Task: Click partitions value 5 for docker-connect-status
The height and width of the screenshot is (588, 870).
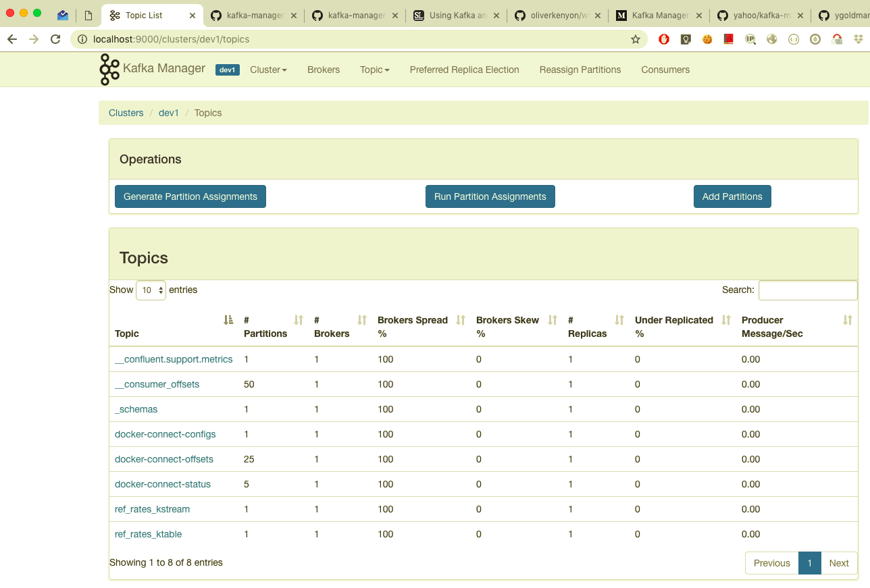Action: coord(247,484)
